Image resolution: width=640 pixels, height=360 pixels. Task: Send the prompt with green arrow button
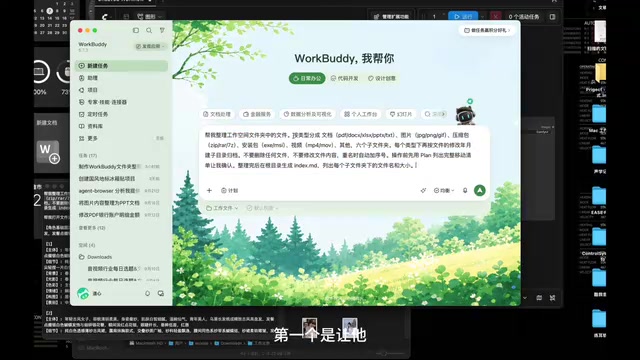click(x=480, y=191)
